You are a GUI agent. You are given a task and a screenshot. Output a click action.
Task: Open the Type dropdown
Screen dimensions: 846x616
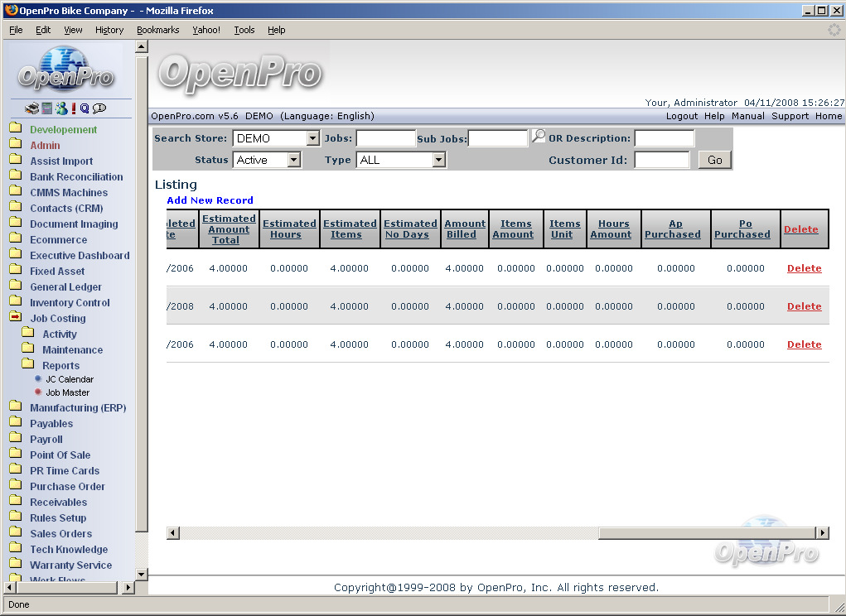(438, 160)
